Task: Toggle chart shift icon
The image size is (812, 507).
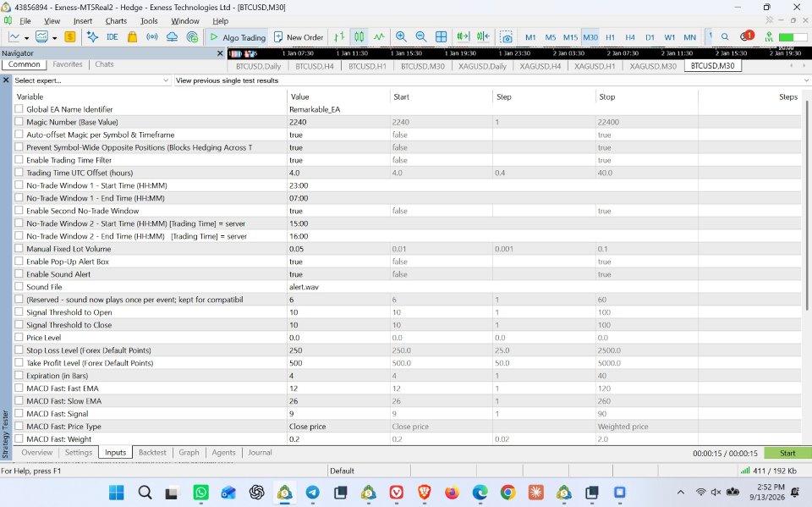Action: [x=483, y=36]
